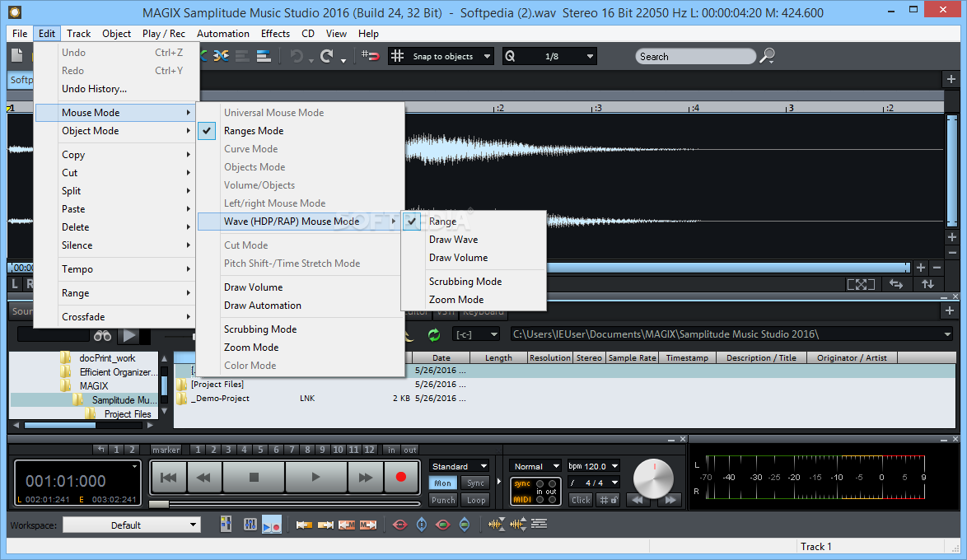Open the Normal dropdown in transport
Screen dimensions: 967x560
[x=535, y=467]
